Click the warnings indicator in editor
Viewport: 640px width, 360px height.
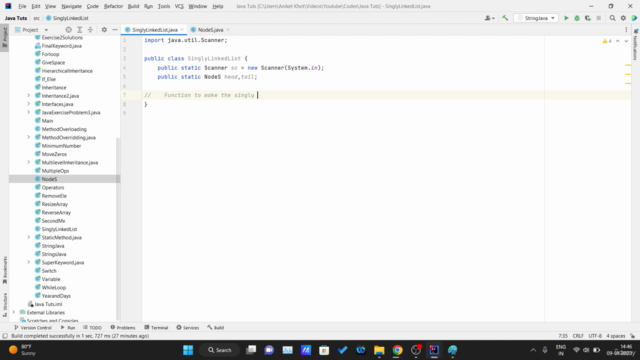tap(607, 41)
